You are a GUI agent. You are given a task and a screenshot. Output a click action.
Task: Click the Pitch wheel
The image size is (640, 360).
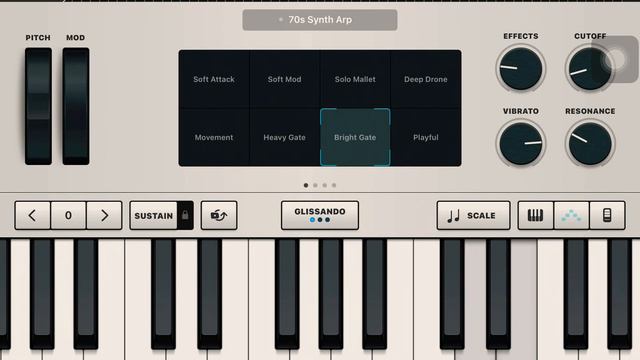point(38,106)
